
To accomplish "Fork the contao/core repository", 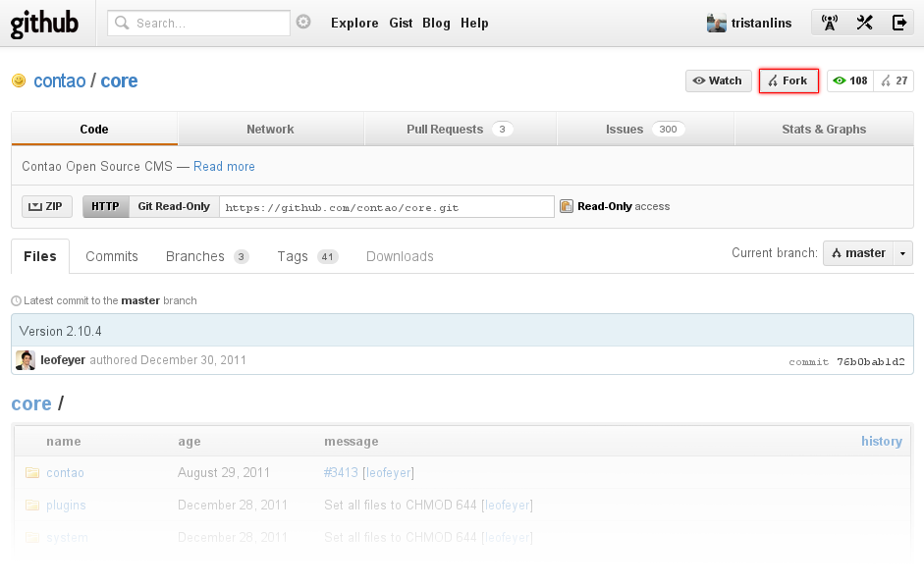I will pos(788,80).
